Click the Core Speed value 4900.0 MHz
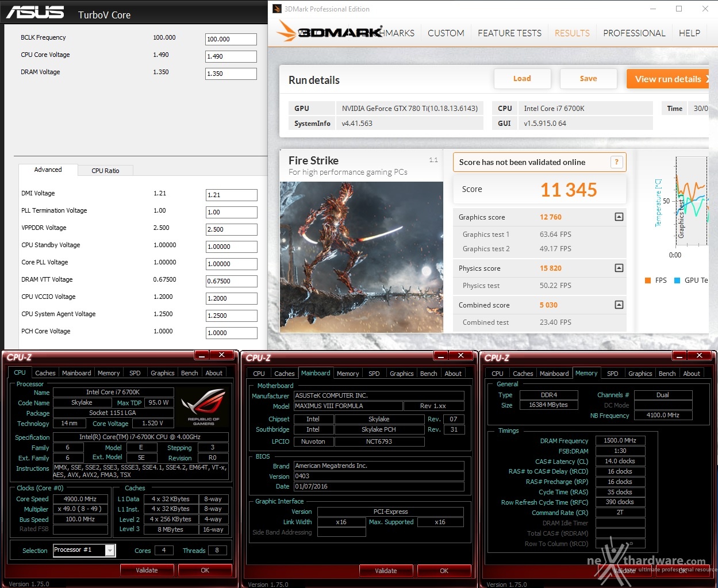The height and width of the screenshot is (588, 718). coord(80,499)
